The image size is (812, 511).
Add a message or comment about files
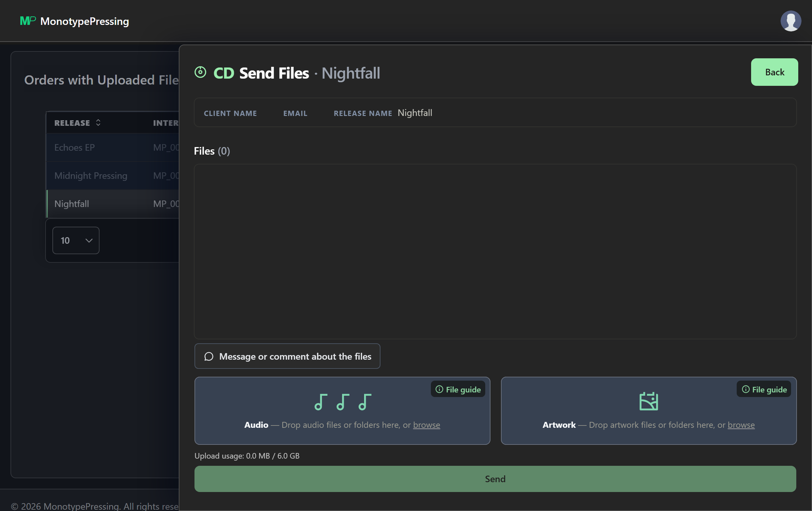(x=287, y=356)
